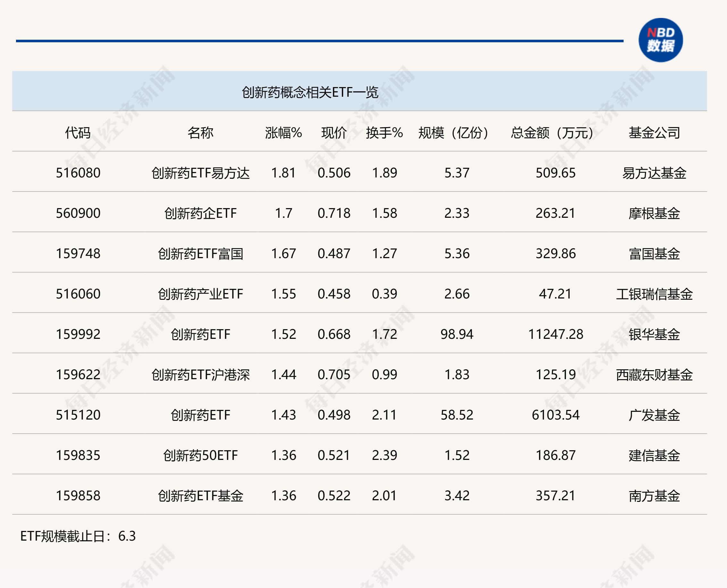
Task: Select the 西藏东财基金 company cell
Action: (x=654, y=375)
